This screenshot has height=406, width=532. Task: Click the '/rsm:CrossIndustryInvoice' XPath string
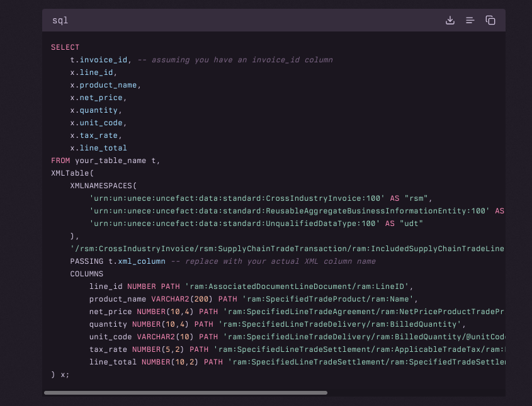pos(287,249)
